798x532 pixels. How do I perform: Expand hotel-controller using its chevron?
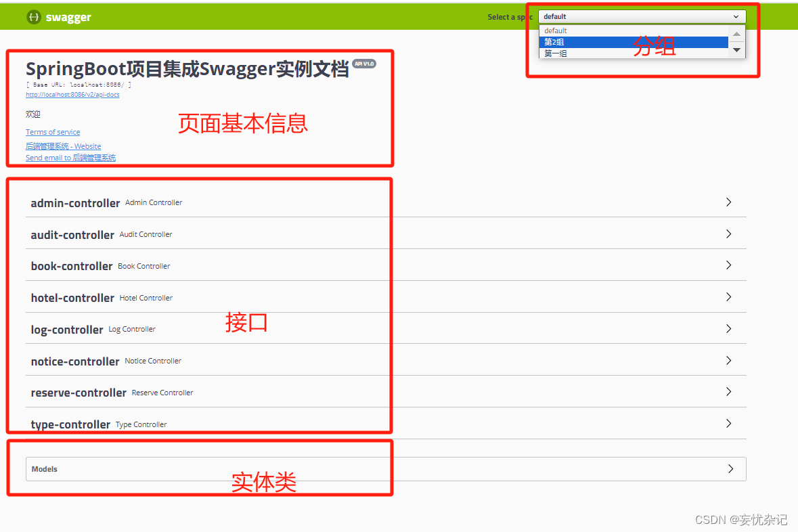(x=729, y=297)
